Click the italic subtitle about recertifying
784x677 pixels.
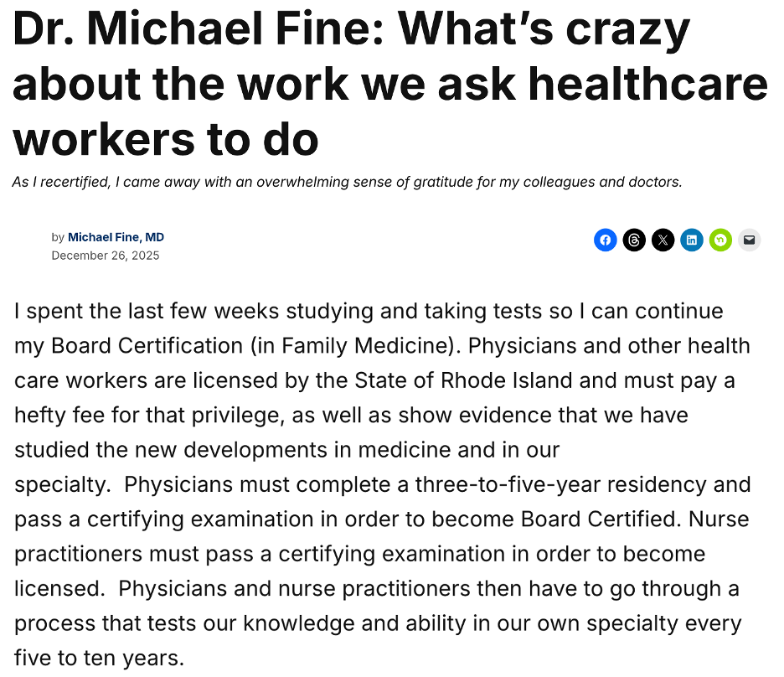tap(347, 181)
